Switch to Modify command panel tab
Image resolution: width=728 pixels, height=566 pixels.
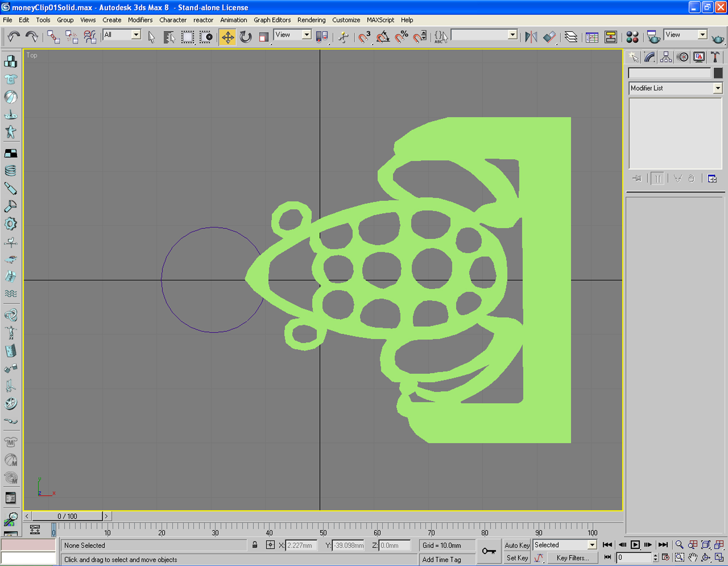coord(649,57)
